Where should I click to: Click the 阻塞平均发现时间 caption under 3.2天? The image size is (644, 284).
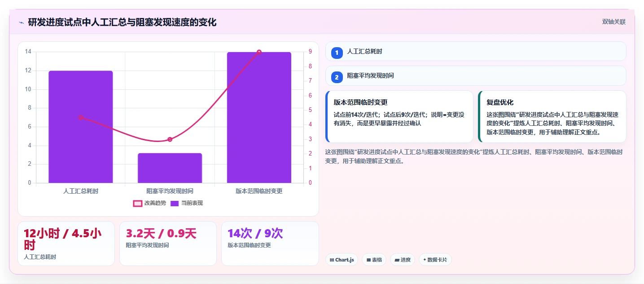[x=147, y=245]
